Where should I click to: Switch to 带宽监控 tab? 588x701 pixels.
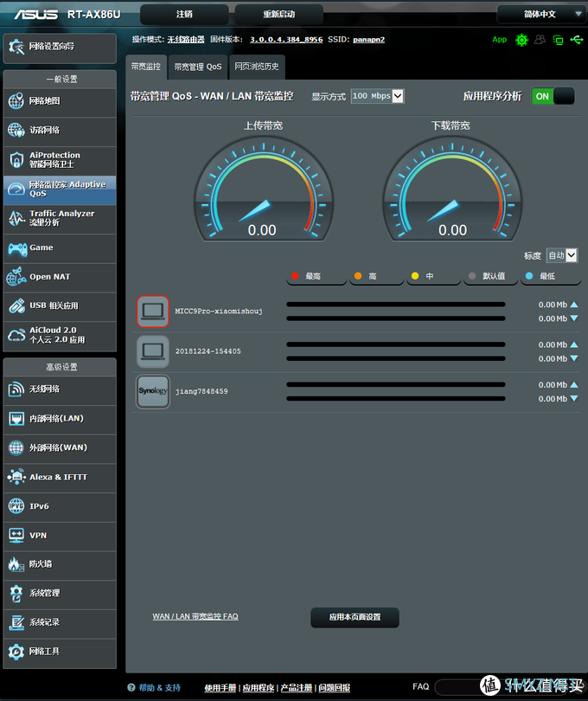146,67
